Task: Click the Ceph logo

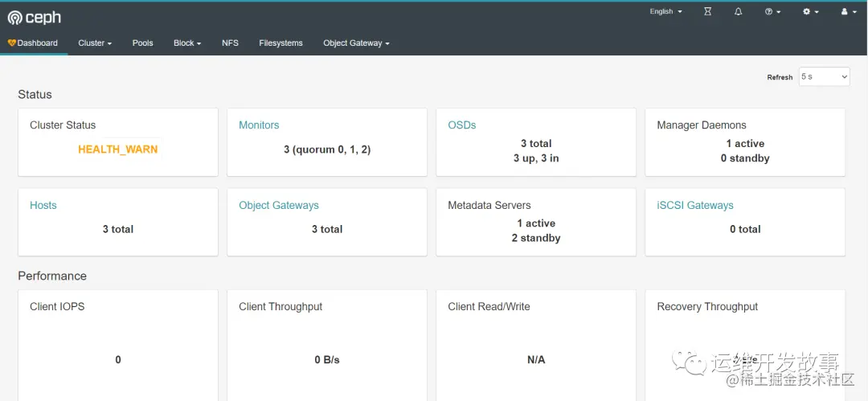Action: pyautogui.click(x=35, y=18)
